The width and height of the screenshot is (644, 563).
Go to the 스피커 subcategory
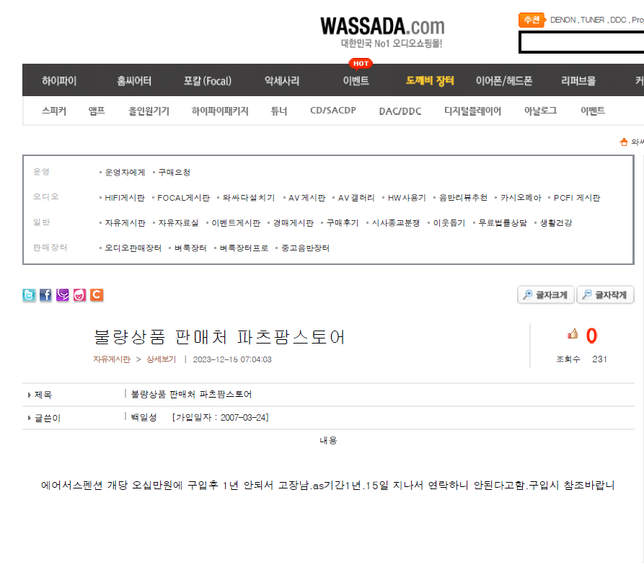[x=54, y=111]
